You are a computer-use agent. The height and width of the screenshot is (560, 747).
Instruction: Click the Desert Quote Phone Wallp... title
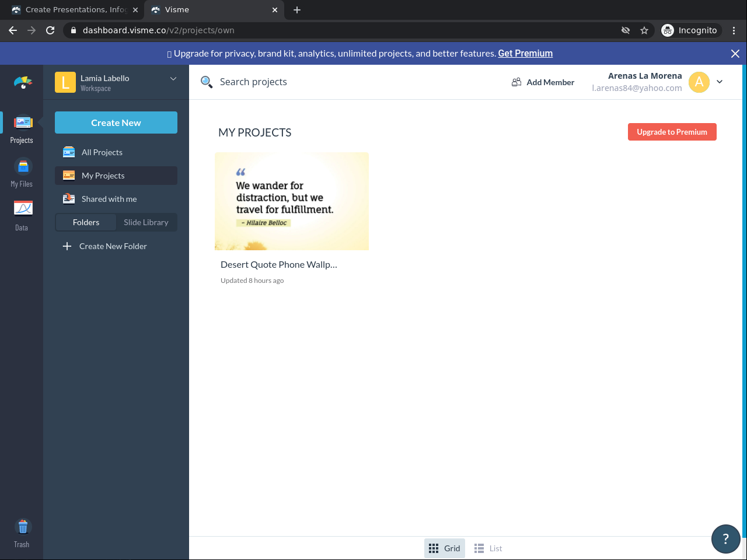coord(279,264)
